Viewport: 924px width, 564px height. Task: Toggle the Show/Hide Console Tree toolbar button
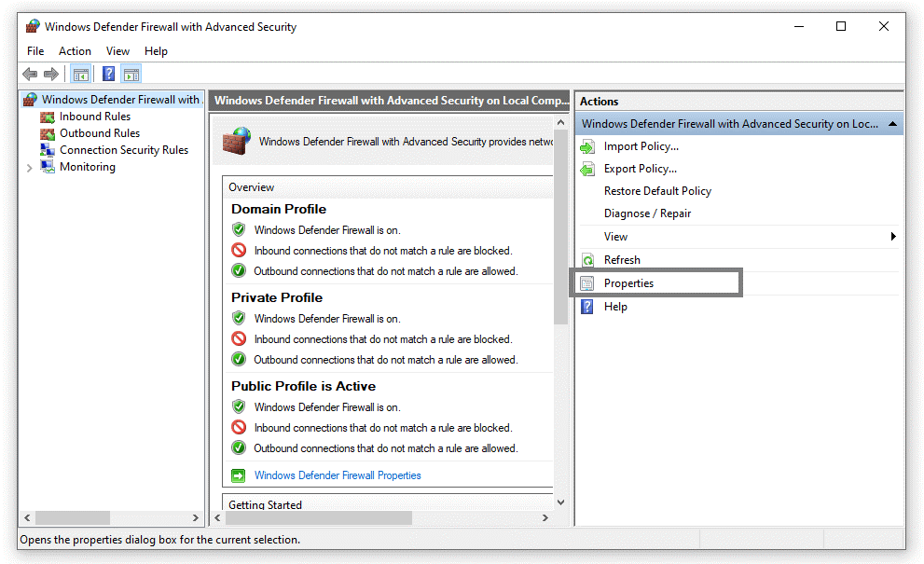point(81,75)
